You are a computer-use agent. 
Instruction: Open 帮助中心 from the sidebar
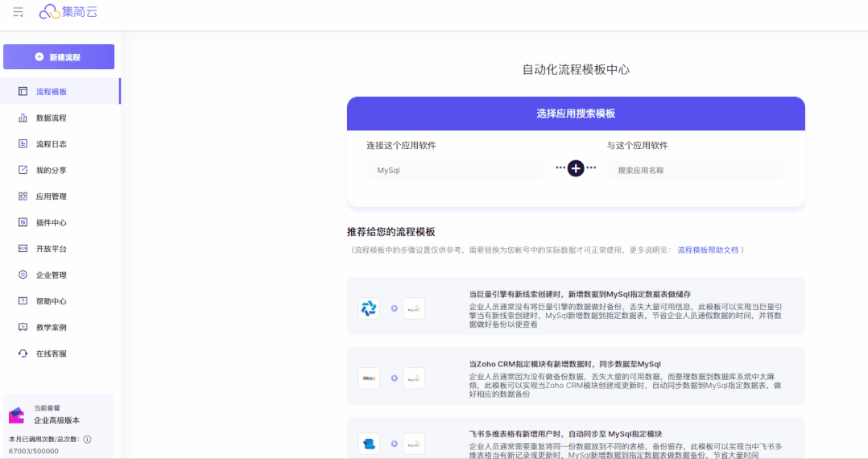pyautogui.click(x=51, y=301)
